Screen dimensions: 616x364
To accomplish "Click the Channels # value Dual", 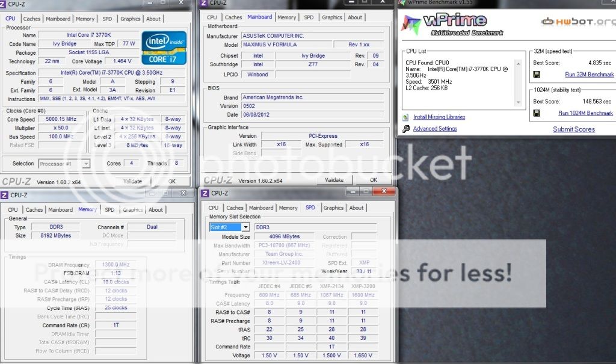I will 152,227.
